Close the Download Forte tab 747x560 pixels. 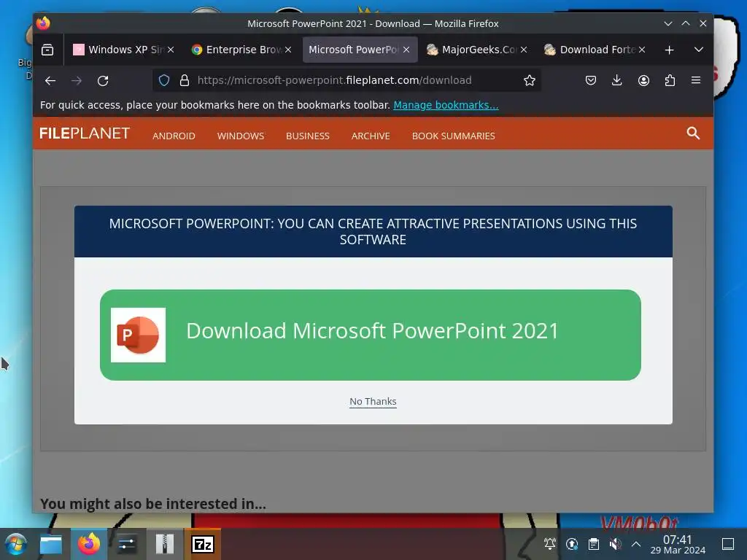click(x=642, y=50)
